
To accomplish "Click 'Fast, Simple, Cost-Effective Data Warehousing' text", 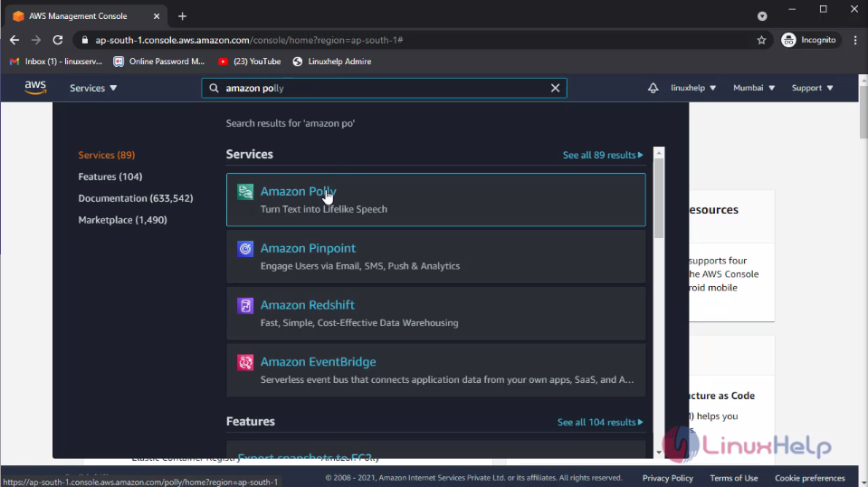I will [x=359, y=323].
